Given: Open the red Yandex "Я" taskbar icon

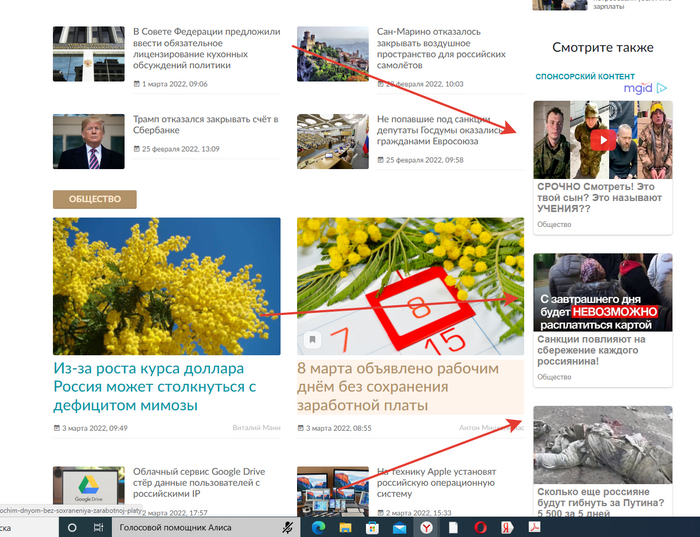Looking at the screenshot, I should click(507, 528).
